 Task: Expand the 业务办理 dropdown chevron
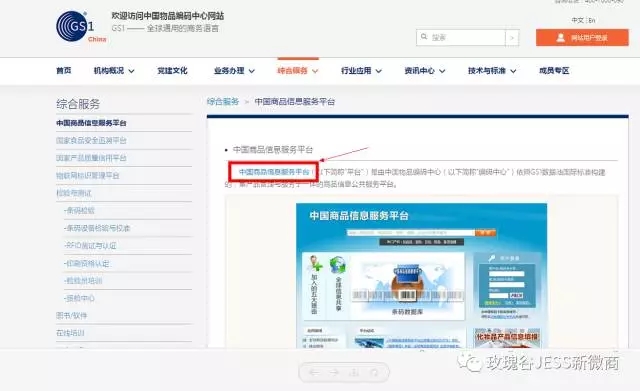[x=252, y=71]
